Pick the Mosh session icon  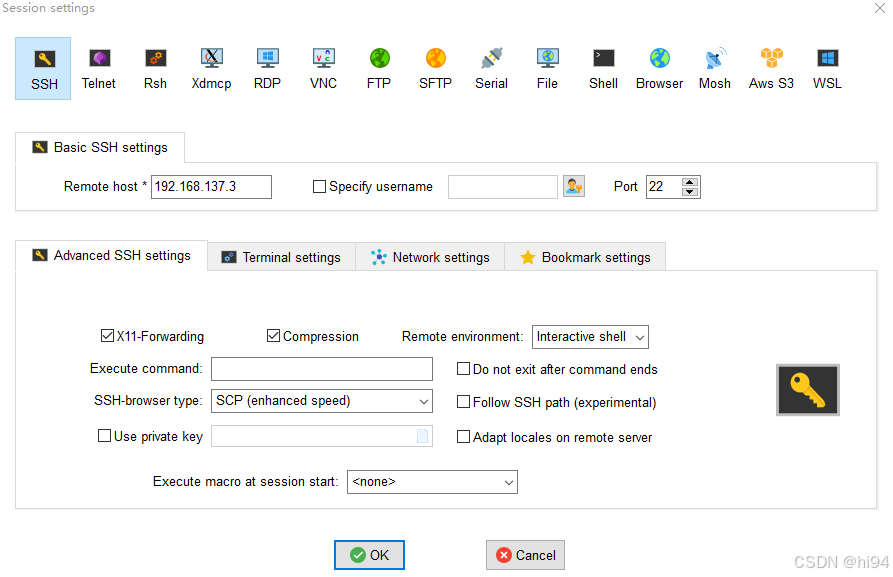pos(715,68)
